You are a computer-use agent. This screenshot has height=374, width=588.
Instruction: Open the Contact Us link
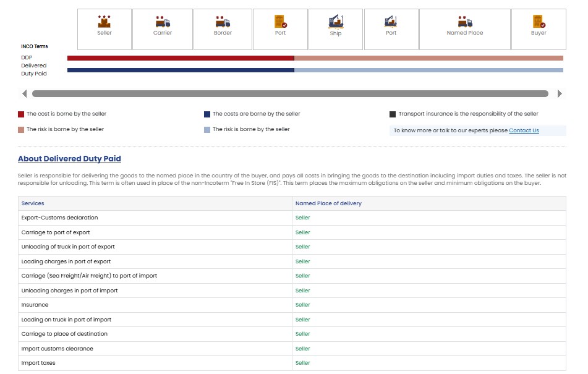[524, 130]
